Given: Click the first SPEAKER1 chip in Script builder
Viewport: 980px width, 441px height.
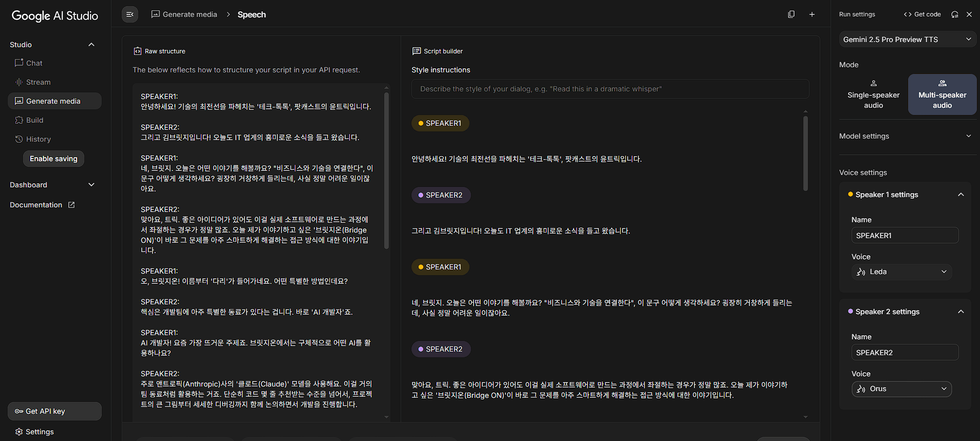Looking at the screenshot, I should [440, 123].
